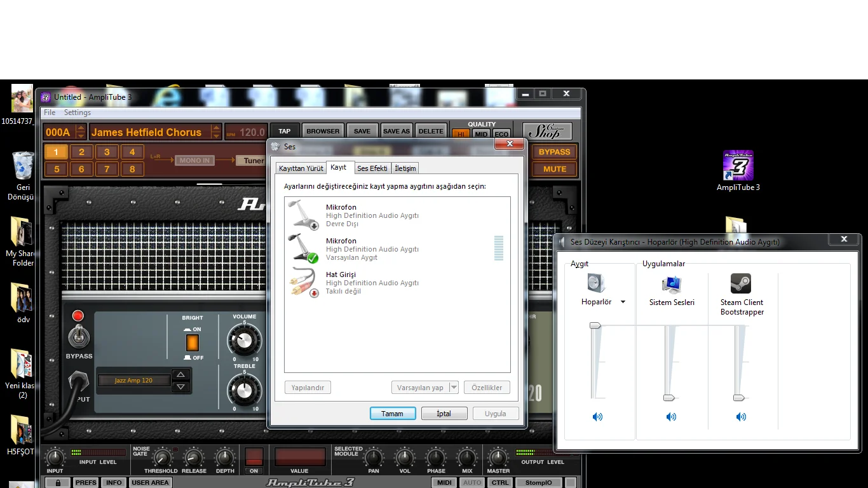Screen dimensions: 868x488
Task: Click the TAP tempo button
Action: 285,131
